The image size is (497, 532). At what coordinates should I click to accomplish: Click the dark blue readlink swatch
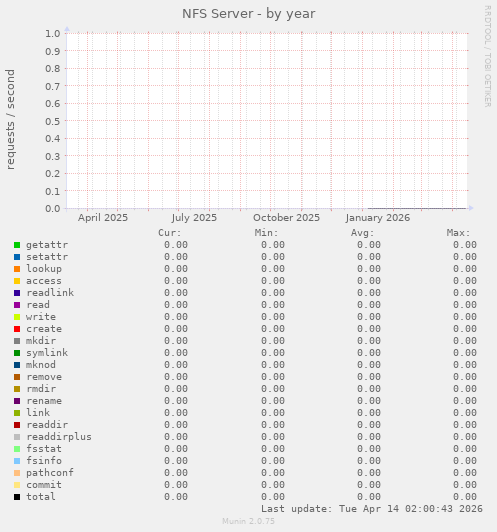(x=17, y=293)
